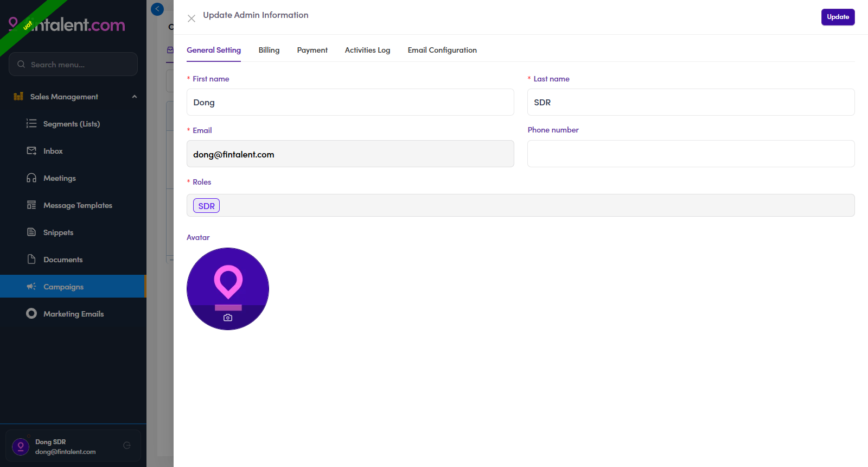Click the Message Templates icon
This screenshot has height=467, width=868.
pyautogui.click(x=31, y=205)
